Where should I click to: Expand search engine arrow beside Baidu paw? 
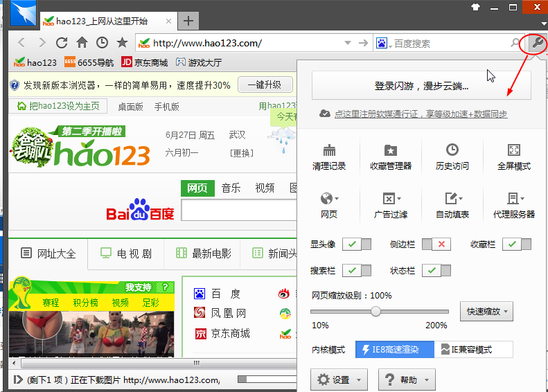point(389,45)
